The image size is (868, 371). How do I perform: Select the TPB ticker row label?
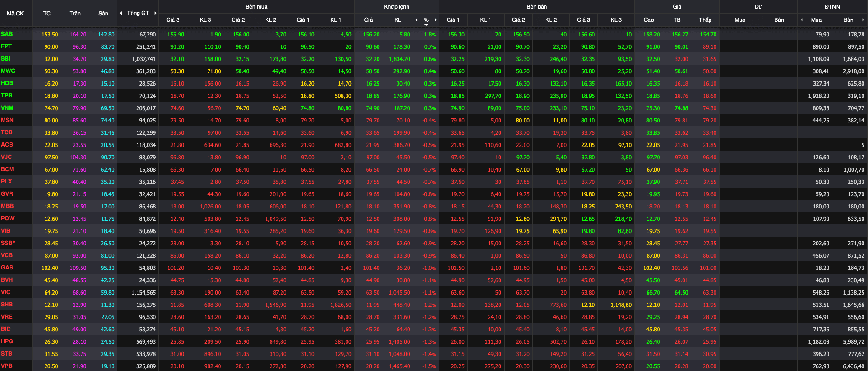point(7,96)
